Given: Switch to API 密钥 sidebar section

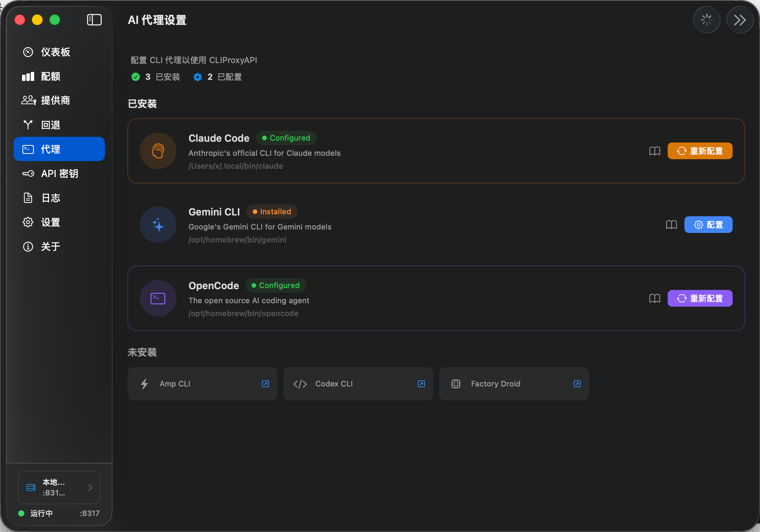Looking at the screenshot, I should point(59,174).
